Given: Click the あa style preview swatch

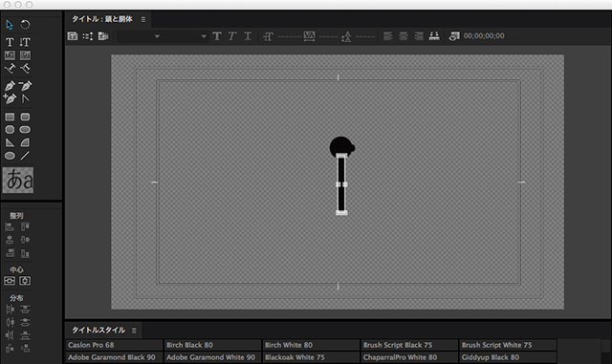Looking at the screenshot, I should [x=18, y=181].
